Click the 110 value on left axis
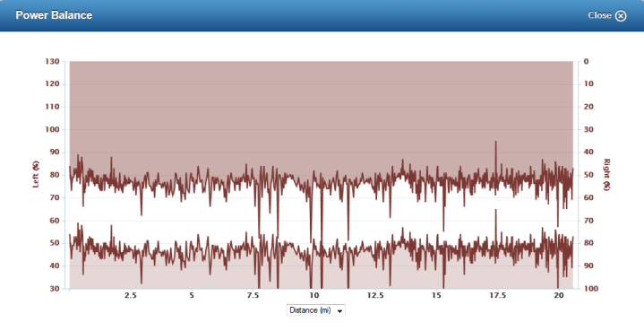The height and width of the screenshot is (331, 644). click(x=52, y=107)
